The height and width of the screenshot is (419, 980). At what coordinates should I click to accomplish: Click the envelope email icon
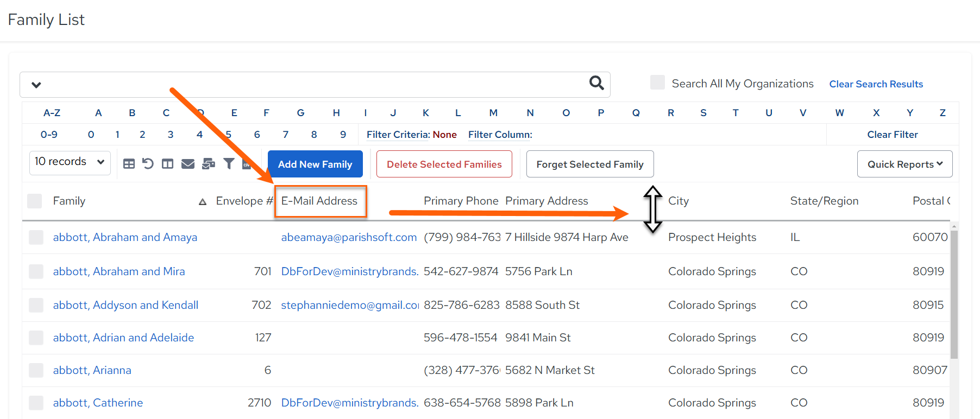[188, 164]
